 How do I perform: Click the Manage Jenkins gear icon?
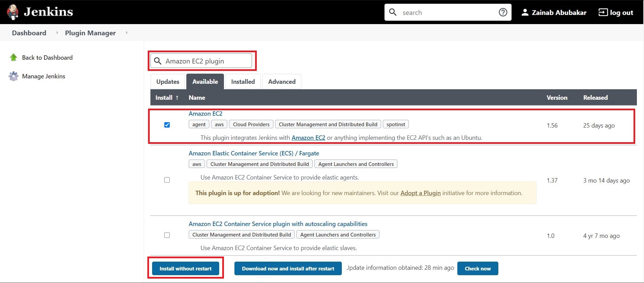pyautogui.click(x=14, y=76)
